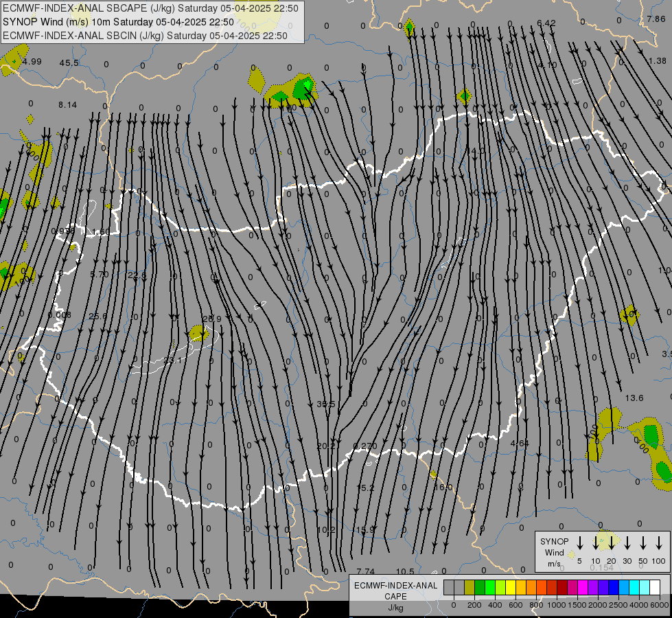672x618 pixels.
Task: Click the 5 m/s wind arrow in legend
Action: 580,543
